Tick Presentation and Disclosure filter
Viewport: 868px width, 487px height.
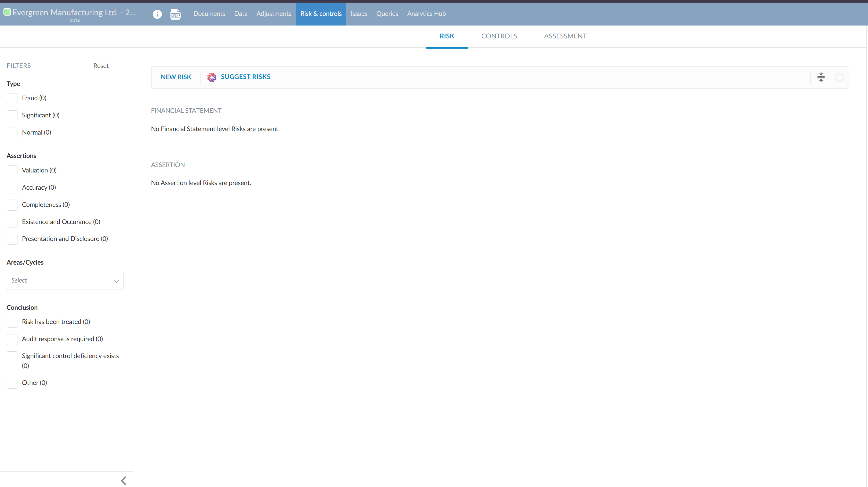(x=12, y=239)
